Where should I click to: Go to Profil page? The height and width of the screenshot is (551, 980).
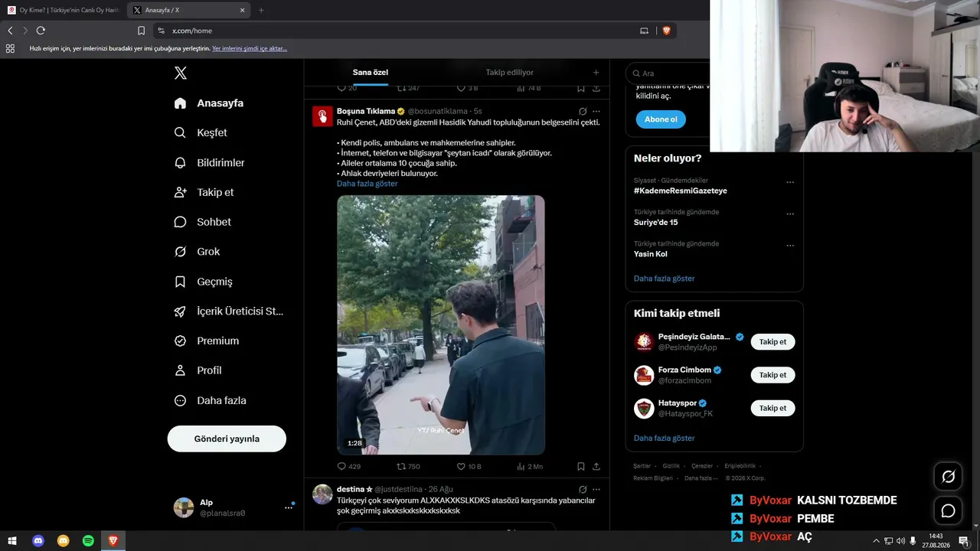click(198, 370)
